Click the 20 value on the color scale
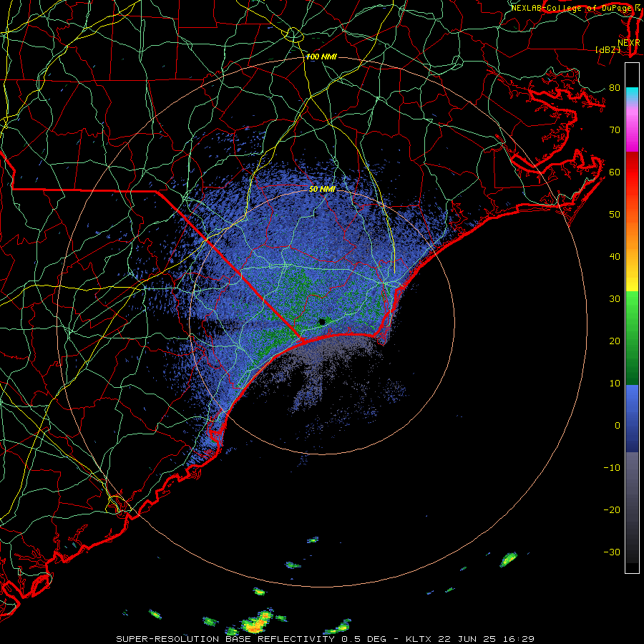 point(615,341)
